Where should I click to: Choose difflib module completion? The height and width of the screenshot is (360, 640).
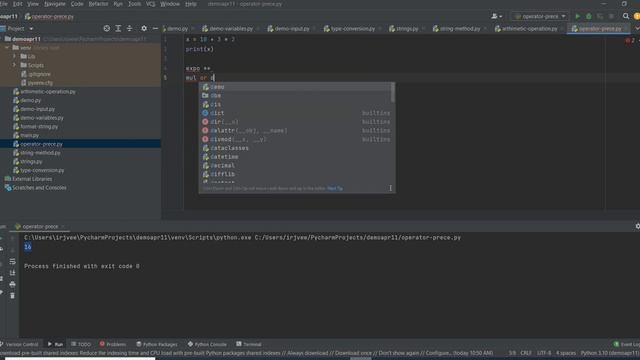(296, 174)
